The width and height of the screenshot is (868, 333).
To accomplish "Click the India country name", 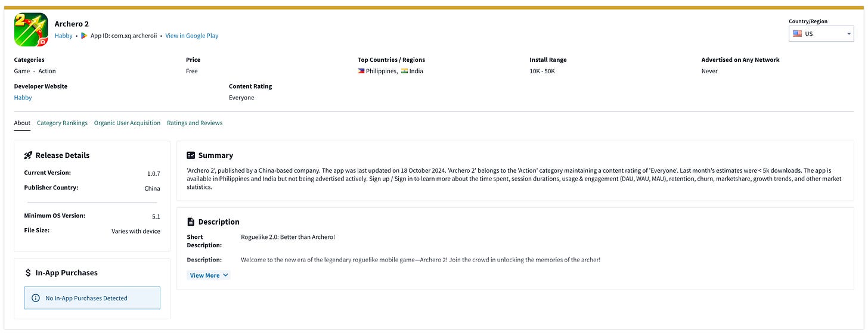I will pos(416,71).
